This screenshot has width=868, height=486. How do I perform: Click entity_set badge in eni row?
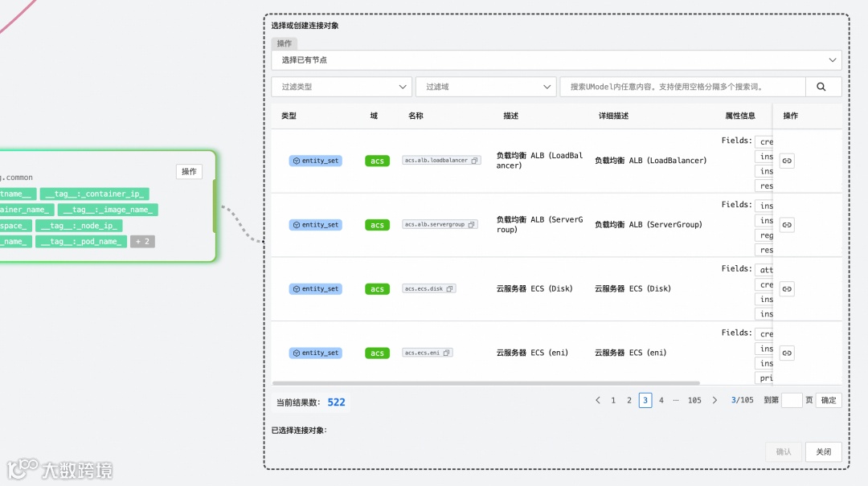[x=316, y=353]
